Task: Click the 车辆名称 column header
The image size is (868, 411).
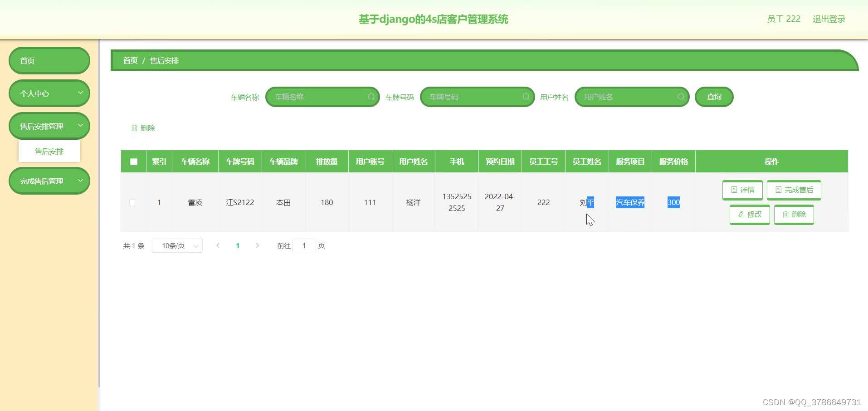Action: pyautogui.click(x=195, y=161)
